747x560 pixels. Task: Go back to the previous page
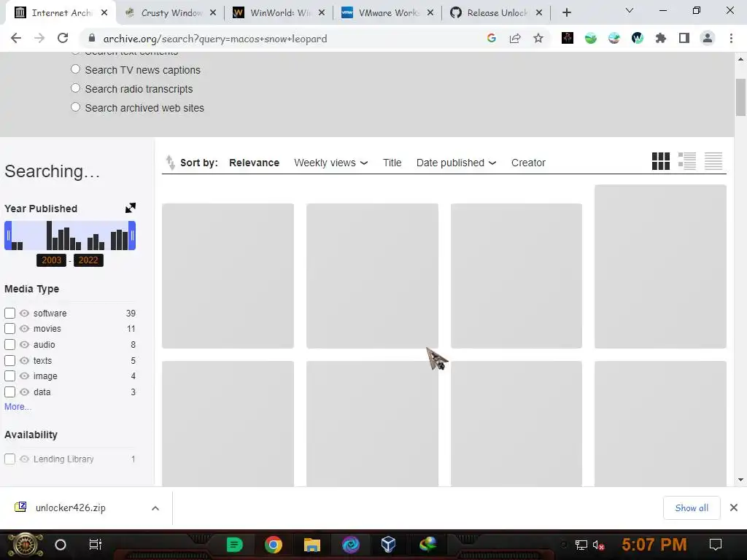(16, 39)
